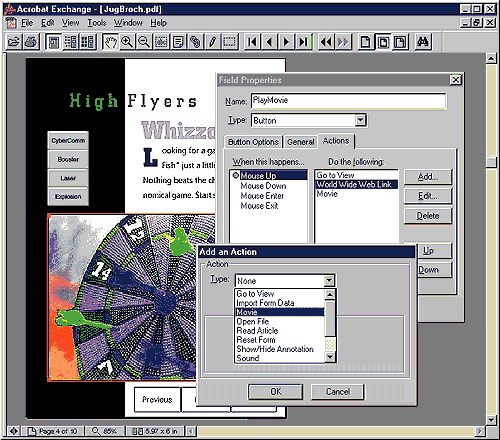The height and width of the screenshot is (440, 500).
Task: Click the Page 4 of 10 status box
Action: pyautogui.click(x=53, y=431)
